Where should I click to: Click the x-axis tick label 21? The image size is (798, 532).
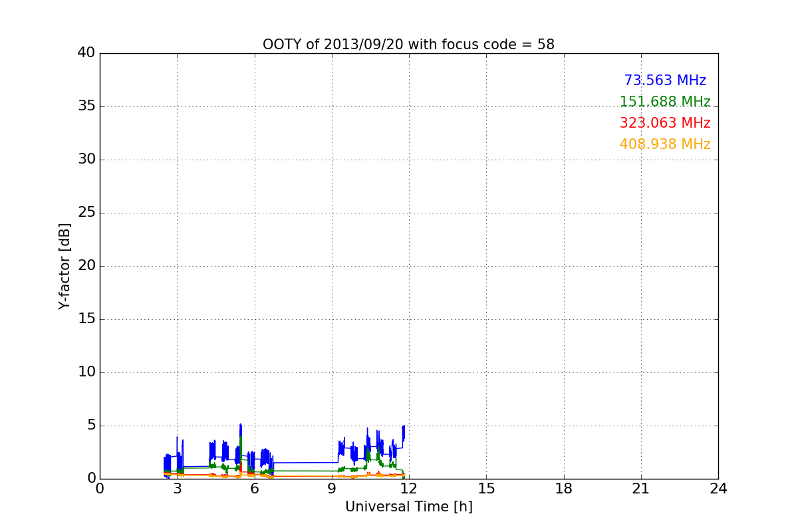(641, 489)
